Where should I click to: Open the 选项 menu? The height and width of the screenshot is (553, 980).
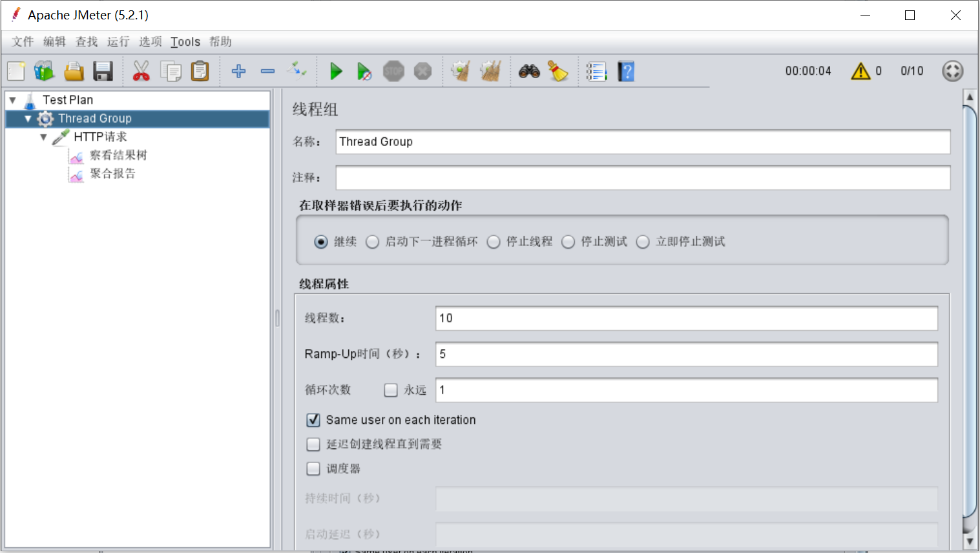point(151,42)
